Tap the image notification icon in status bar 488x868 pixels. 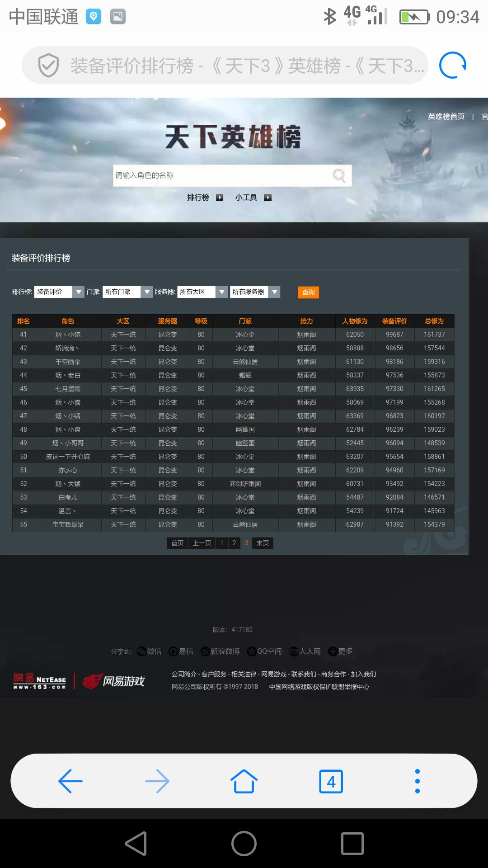pos(118,17)
